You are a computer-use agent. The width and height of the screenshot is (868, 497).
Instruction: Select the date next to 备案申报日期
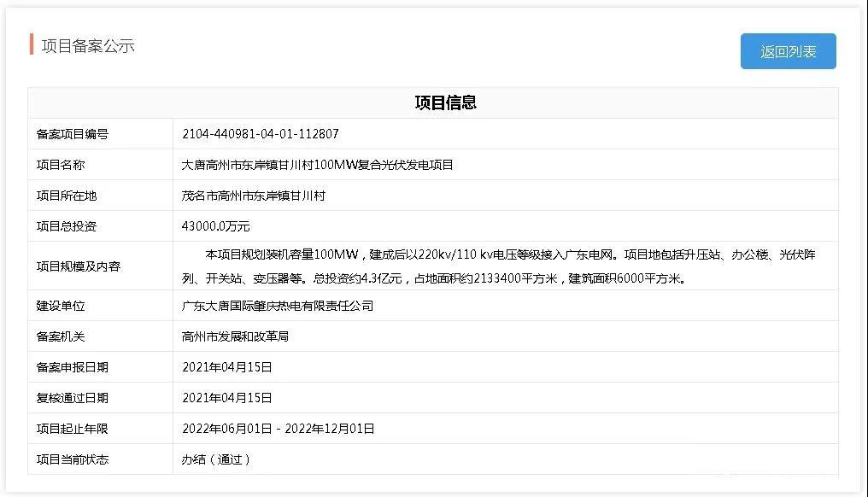[227, 367]
